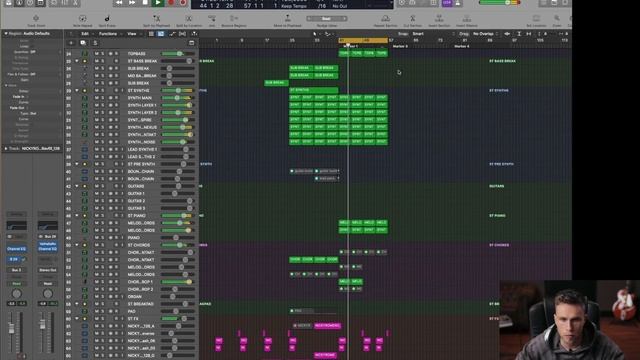This screenshot has width=640, height=360.
Task: Select the Spot Erase tool icon
Action: click(107, 18)
